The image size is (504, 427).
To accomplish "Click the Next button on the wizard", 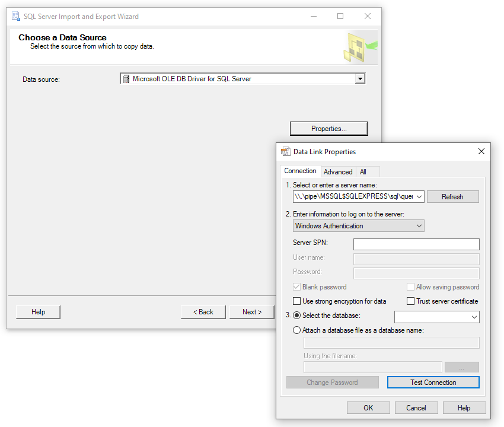I will (x=251, y=311).
